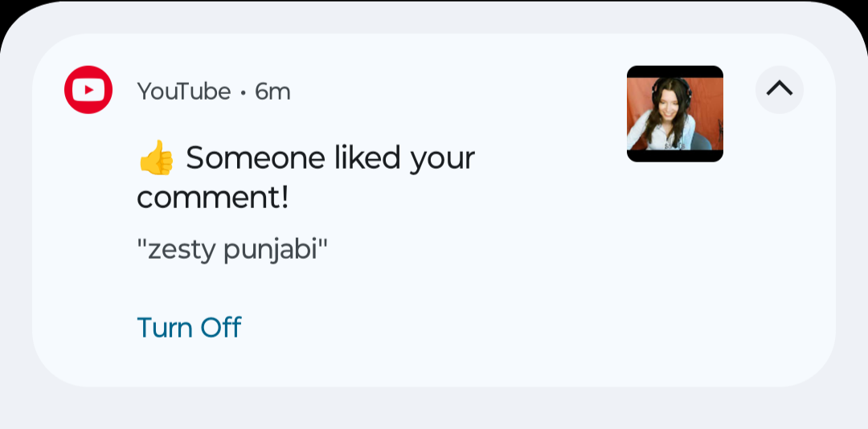Click the 6m timestamp
The image size is (868, 429).
click(x=272, y=92)
